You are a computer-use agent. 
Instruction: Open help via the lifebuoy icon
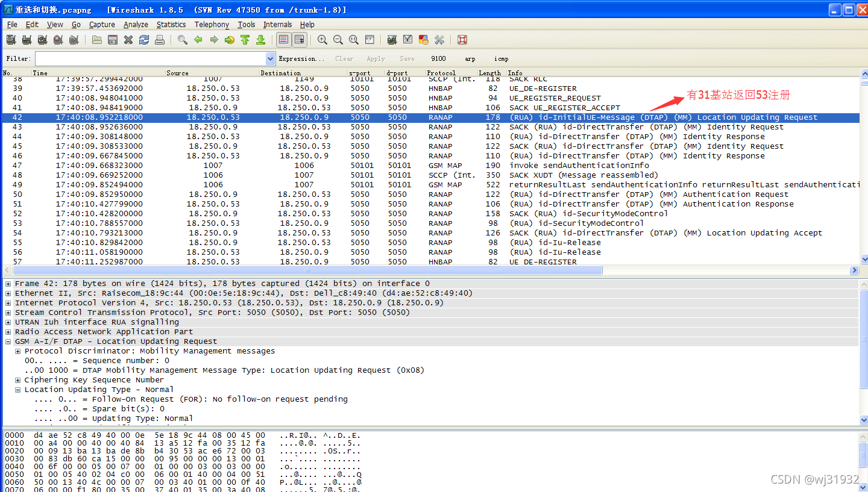click(462, 40)
